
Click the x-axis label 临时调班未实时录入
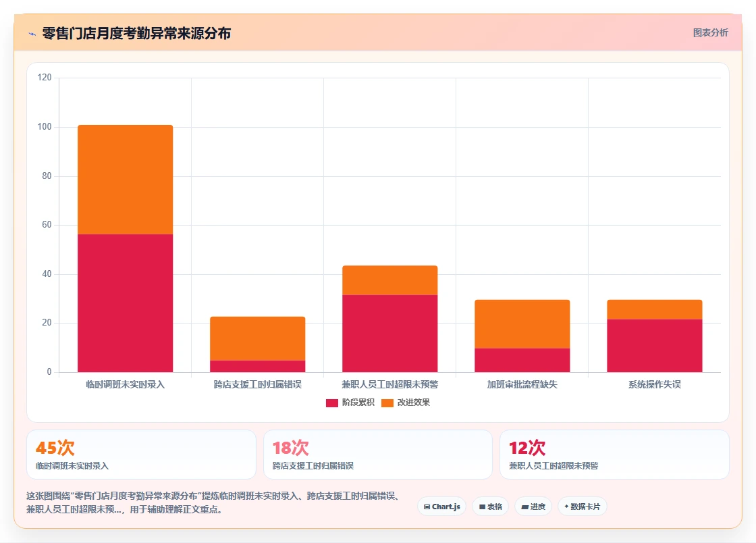(126, 385)
